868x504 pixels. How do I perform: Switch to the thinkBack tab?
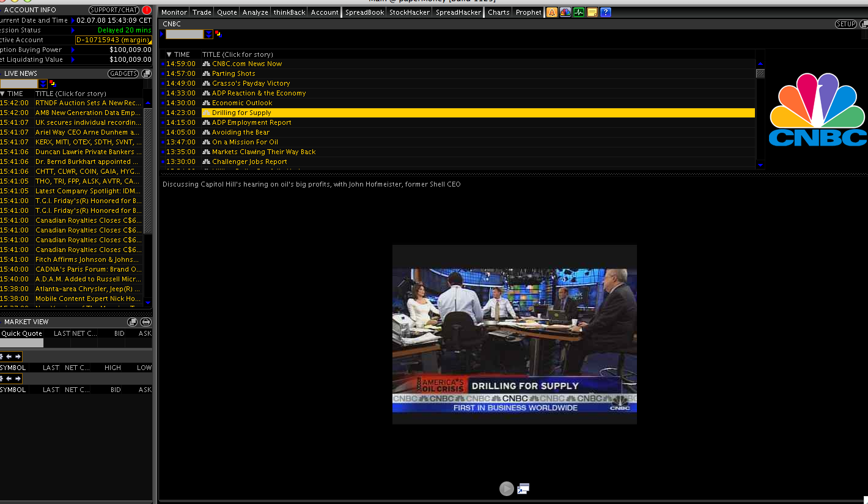(x=289, y=12)
